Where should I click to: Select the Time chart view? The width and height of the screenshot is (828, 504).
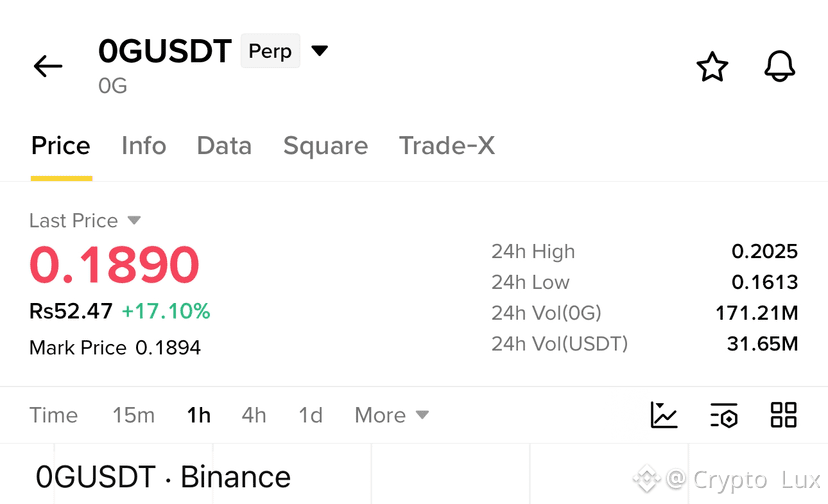coord(53,415)
